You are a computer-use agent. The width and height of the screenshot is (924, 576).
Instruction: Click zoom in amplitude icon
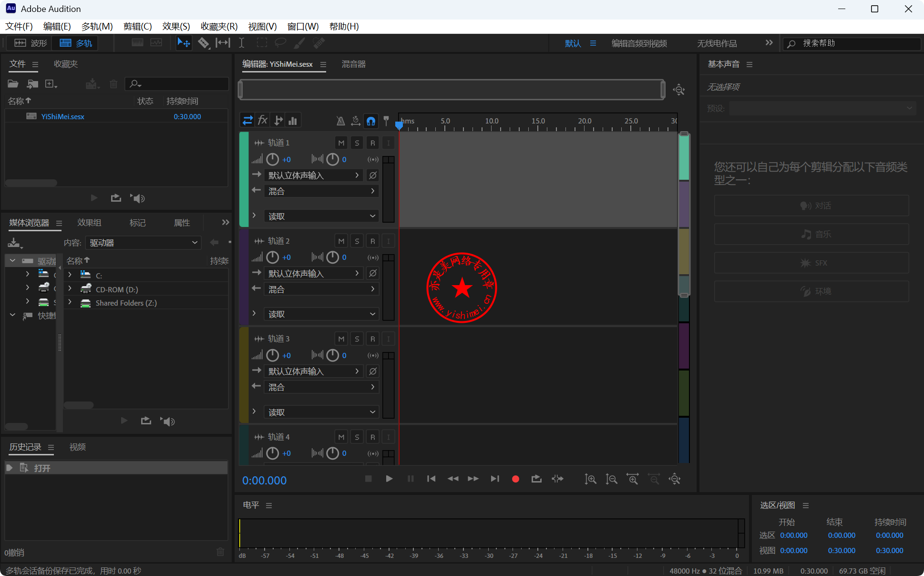pyautogui.click(x=590, y=479)
